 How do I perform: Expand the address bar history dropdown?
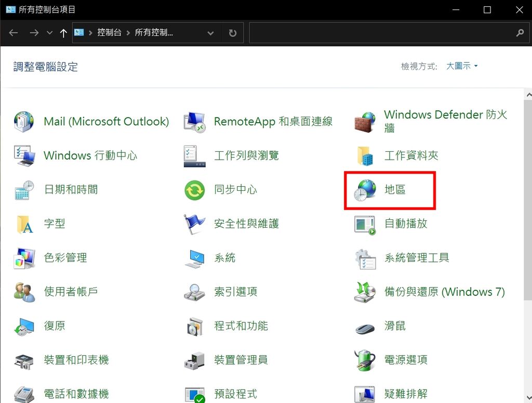[x=210, y=33]
